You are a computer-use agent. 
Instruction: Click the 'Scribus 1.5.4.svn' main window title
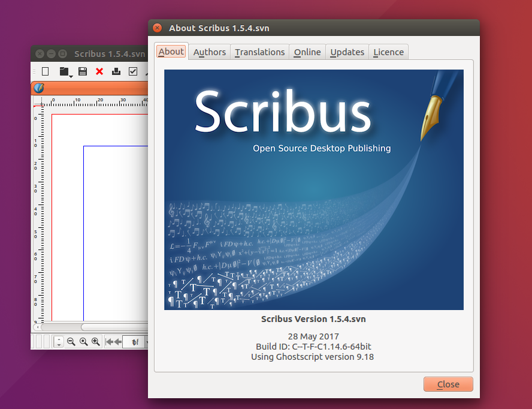pos(110,53)
